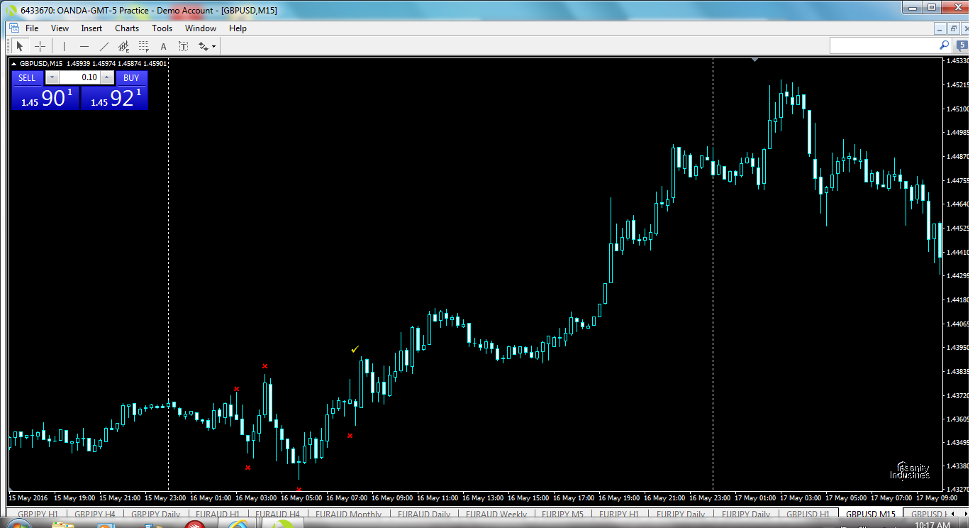980x528 pixels.
Task: Click the 1.44410 price scale label
Action: (958, 252)
